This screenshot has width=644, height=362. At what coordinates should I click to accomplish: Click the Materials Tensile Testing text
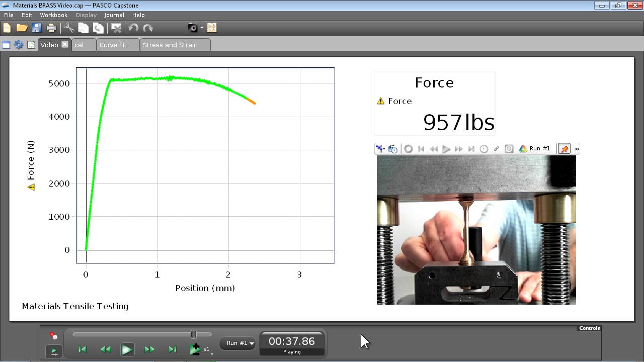[x=75, y=306]
